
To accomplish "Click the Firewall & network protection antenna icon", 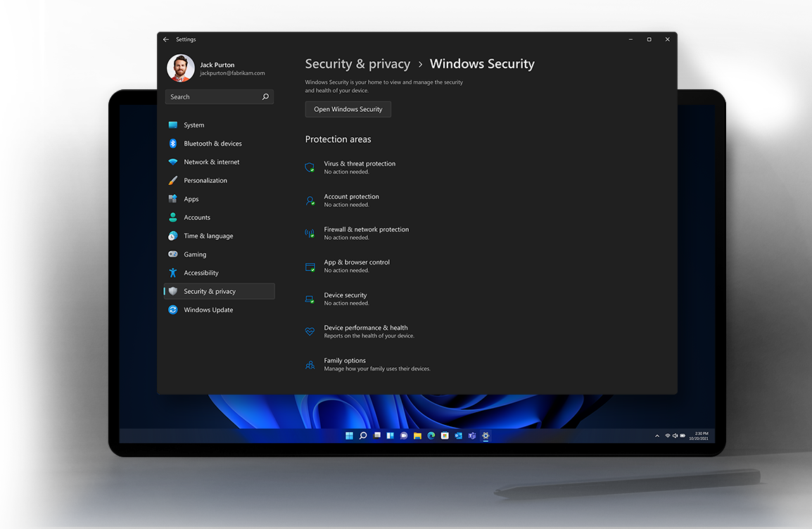I will 310,233.
